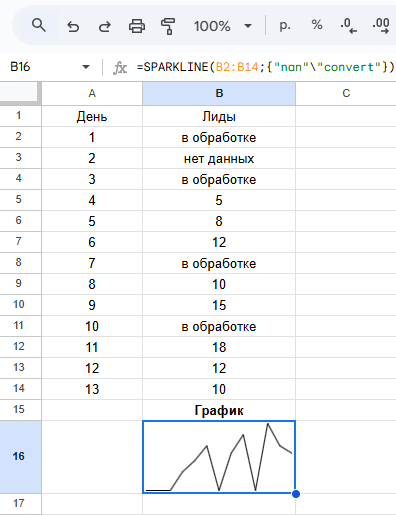This screenshot has height=515, width=396.
Task: Select the cell with value 18
Action: [x=219, y=347]
